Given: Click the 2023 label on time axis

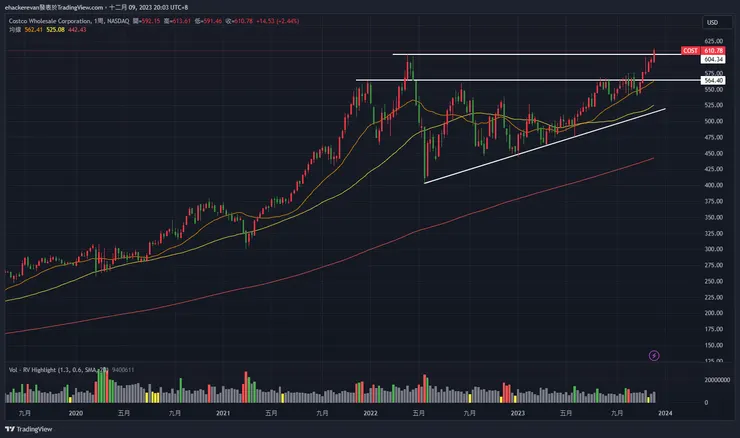Looking at the screenshot, I should pyautogui.click(x=518, y=413).
